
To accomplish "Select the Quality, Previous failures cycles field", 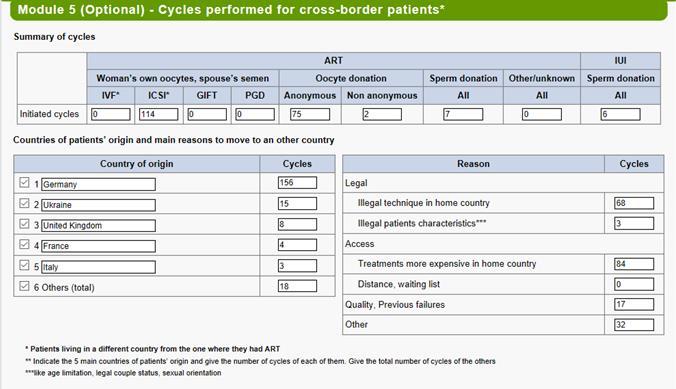I will [634, 304].
